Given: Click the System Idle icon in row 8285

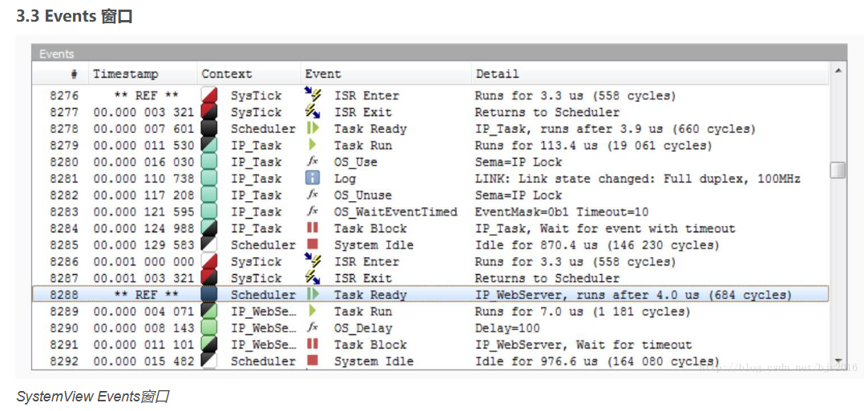Looking at the screenshot, I should pyautogui.click(x=313, y=244).
